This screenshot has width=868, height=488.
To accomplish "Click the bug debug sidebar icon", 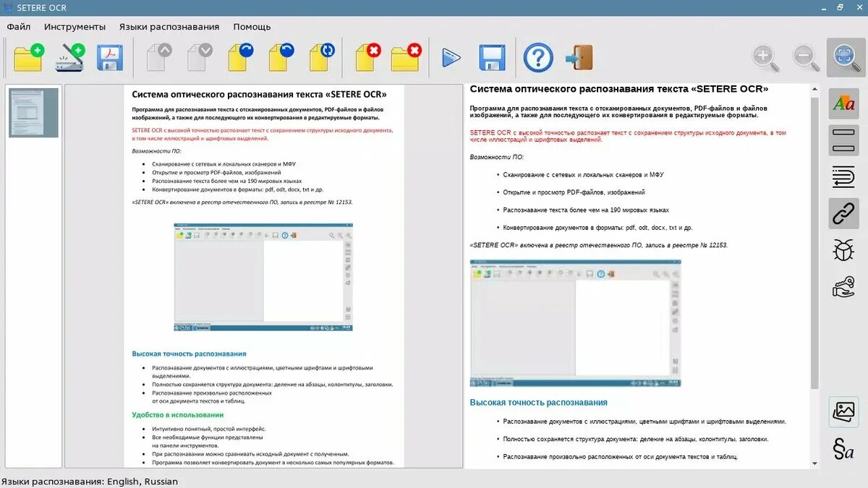I will click(x=843, y=250).
